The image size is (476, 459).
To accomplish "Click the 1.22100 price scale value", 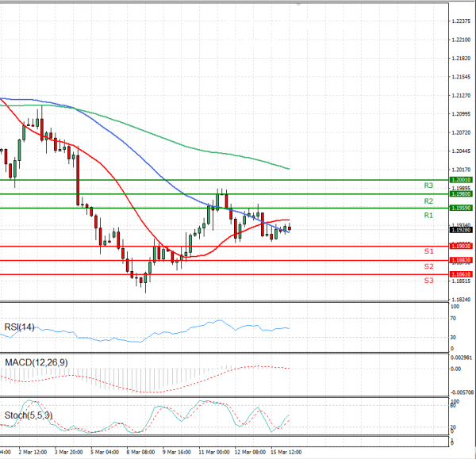I will [x=461, y=40].
